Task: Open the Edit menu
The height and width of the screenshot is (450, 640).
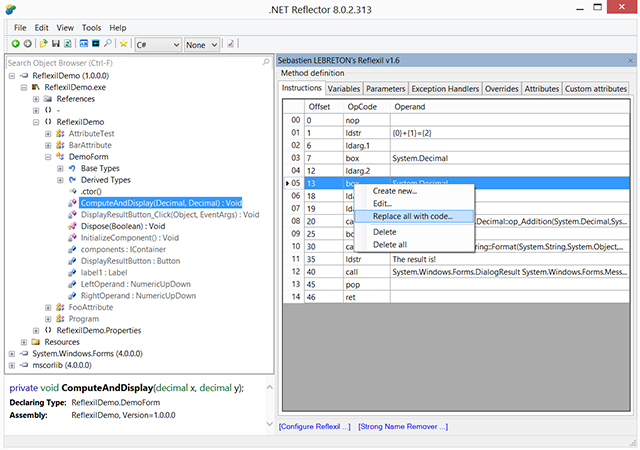Action: click(x=42, y=28)
